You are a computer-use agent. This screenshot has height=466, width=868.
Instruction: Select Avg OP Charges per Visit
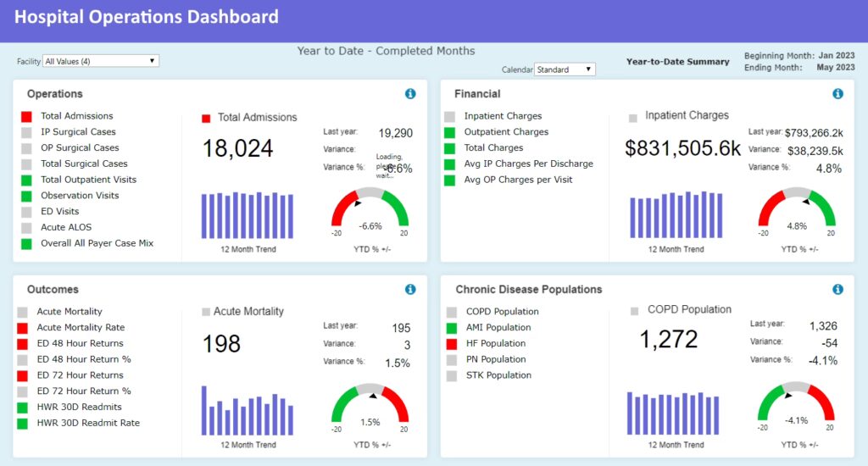[518, 180]
